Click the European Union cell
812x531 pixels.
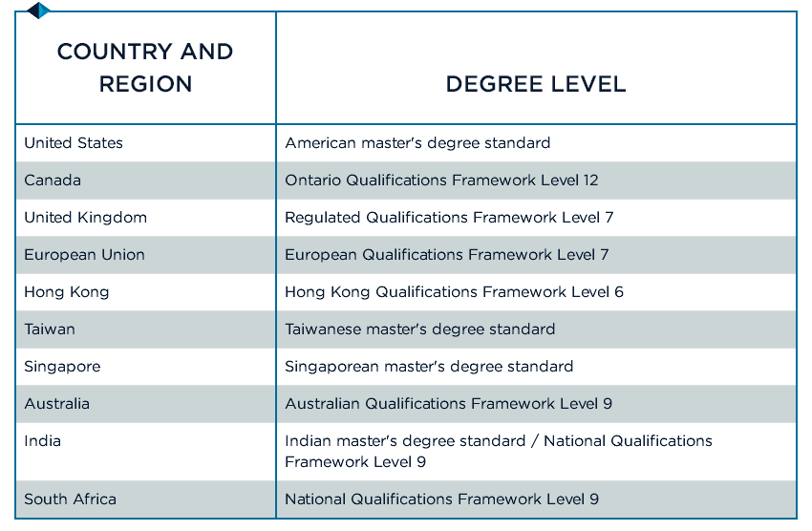point(85,255)
